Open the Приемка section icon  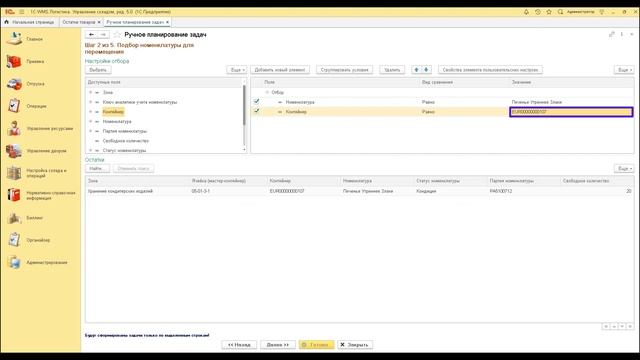tap(14, 61)
